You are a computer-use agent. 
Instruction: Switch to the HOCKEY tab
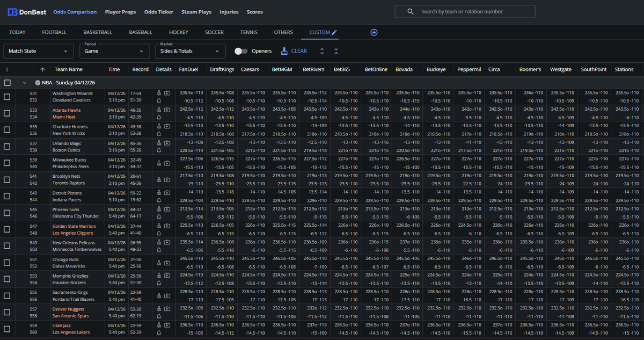[x=179, y=32]
